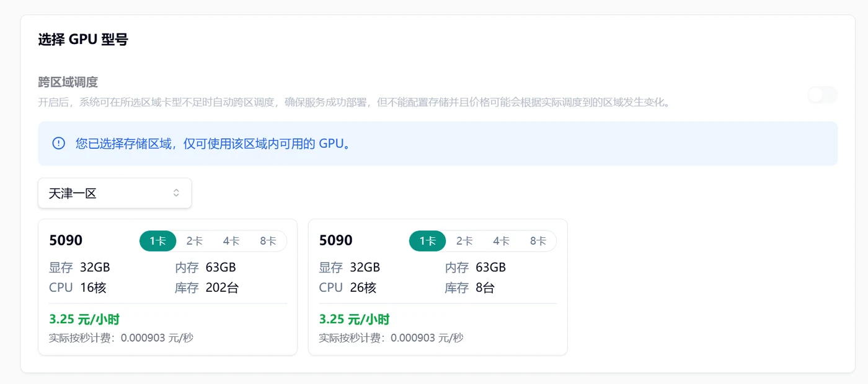868x384 pixels.
Task: Switch to 8卡 on the 26核 5090 card
Action: pyautogui.click(x=538, y=241)
